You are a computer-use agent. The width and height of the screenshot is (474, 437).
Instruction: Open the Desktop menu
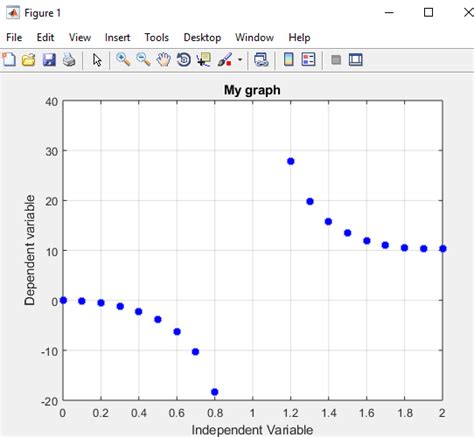[202, 37]
